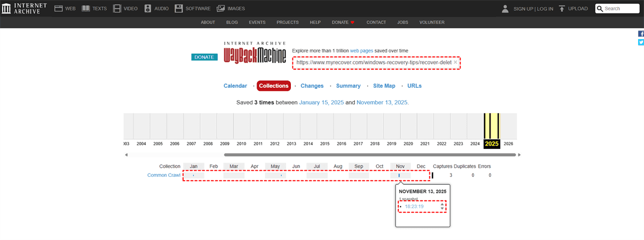Switch to the Calendar tab

[235, 86]
